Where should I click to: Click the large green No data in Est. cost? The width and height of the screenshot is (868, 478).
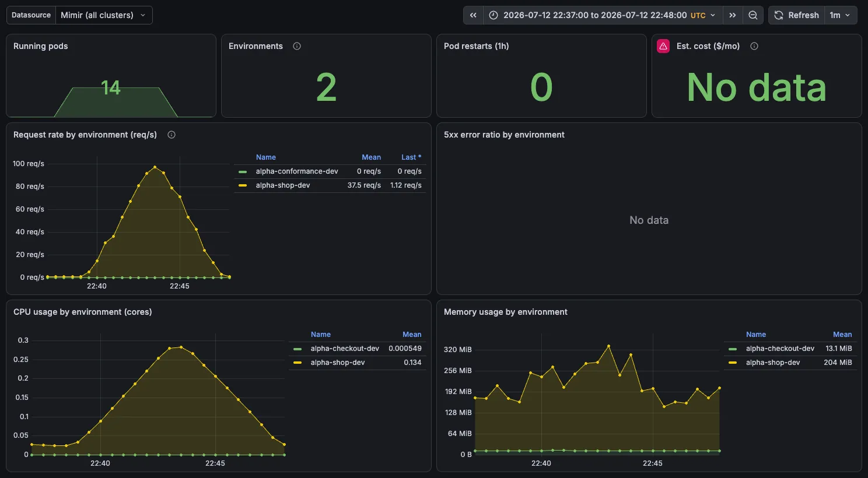(x=757, y=87)
